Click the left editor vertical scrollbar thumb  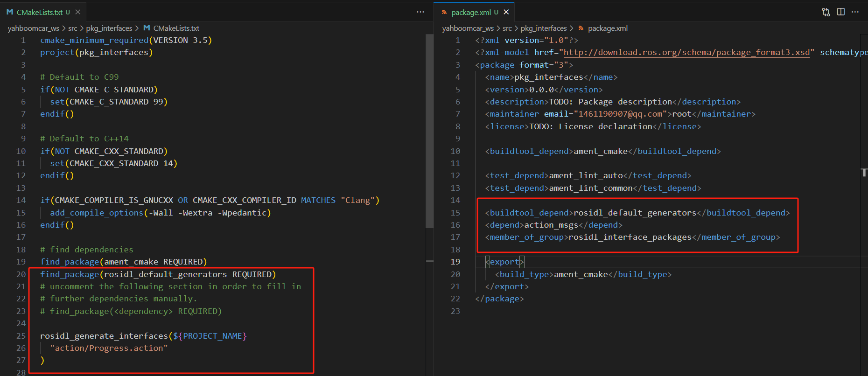coord(430,131)
